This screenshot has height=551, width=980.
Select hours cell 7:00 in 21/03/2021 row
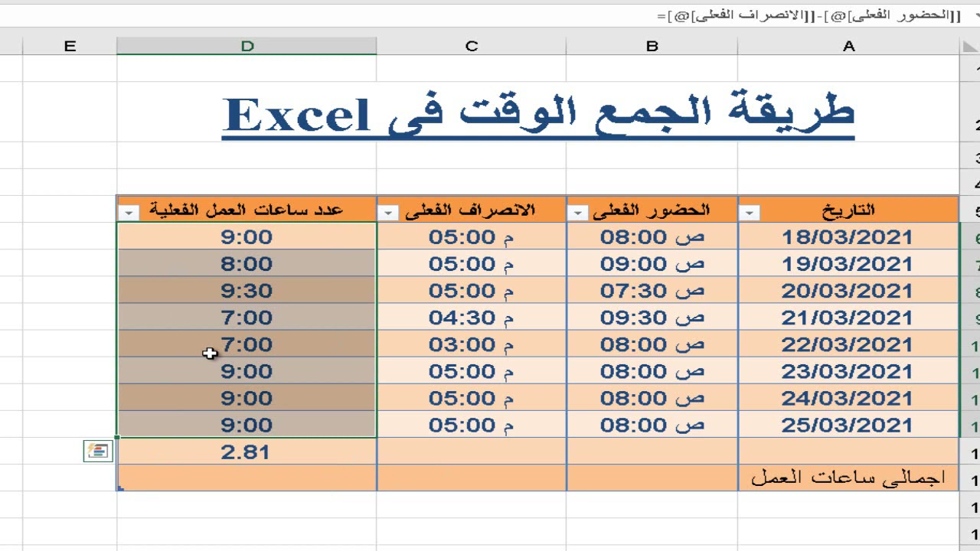click(247, 317)
